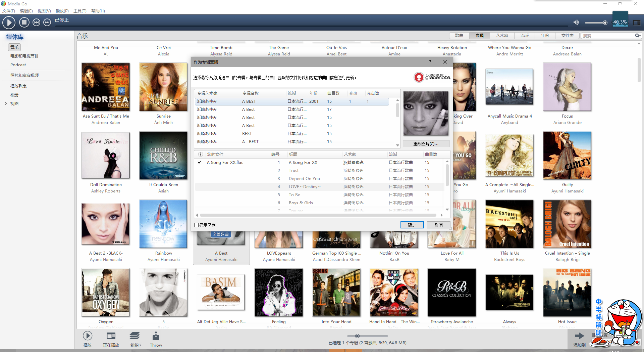Image resolution: width=644 pixels, height=352 pixels.
Task: Skip to the next track
Action: pyautogui.click(x=47, y=23)
